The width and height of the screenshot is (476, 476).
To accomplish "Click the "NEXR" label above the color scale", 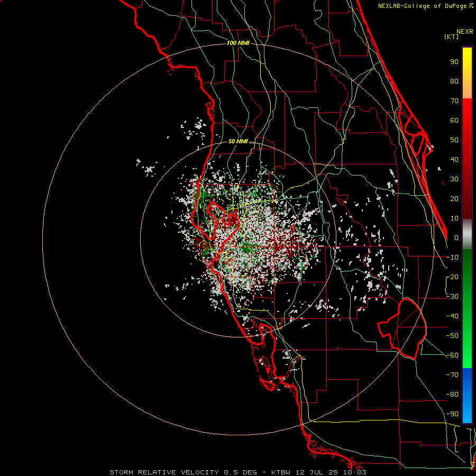I will tap(465, 32).
